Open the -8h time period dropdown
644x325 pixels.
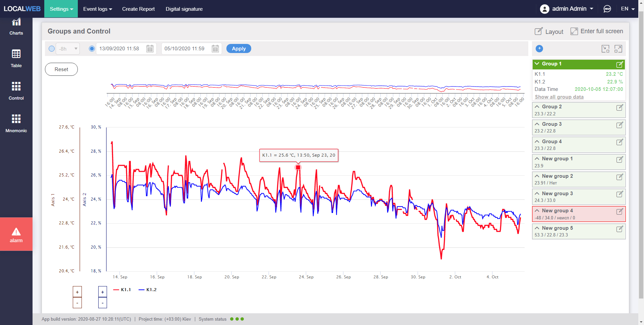pyautogui.click(x=68, y=49)
